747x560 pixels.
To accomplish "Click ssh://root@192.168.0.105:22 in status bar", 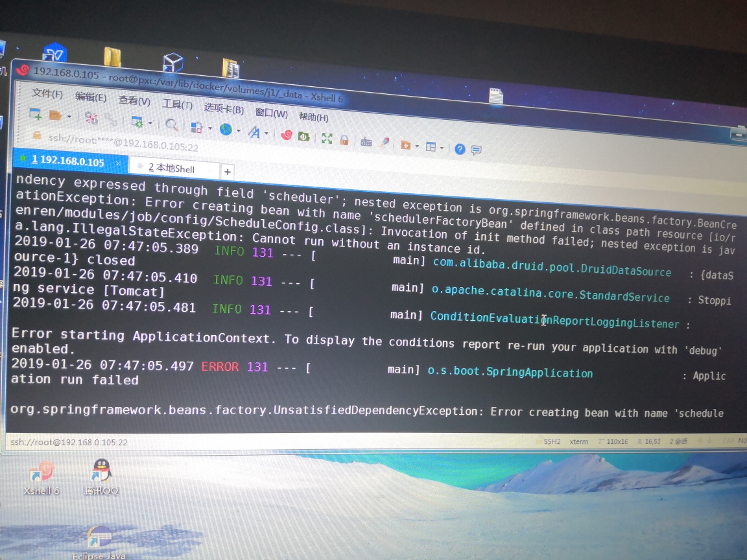I will coord(69,443).
